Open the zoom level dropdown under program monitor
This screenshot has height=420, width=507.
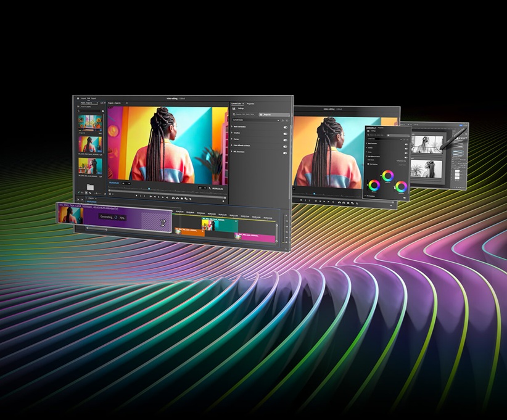click(x=126, y=183)
